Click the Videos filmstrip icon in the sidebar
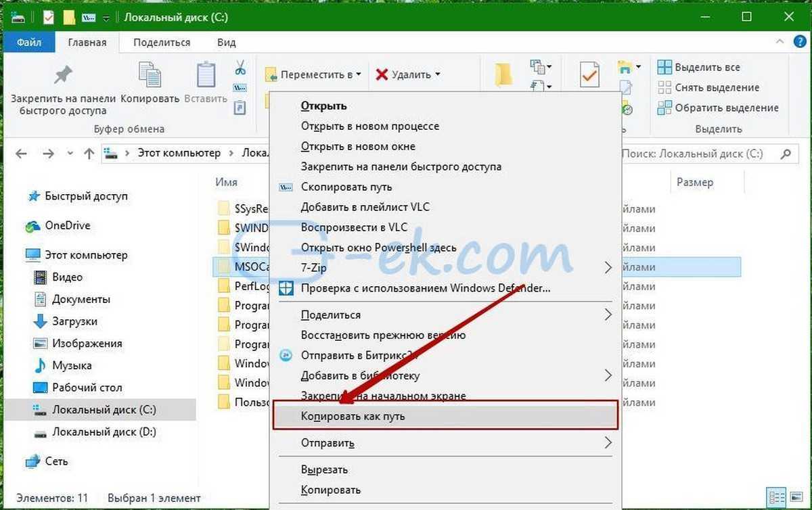 (x=41, y=277)
